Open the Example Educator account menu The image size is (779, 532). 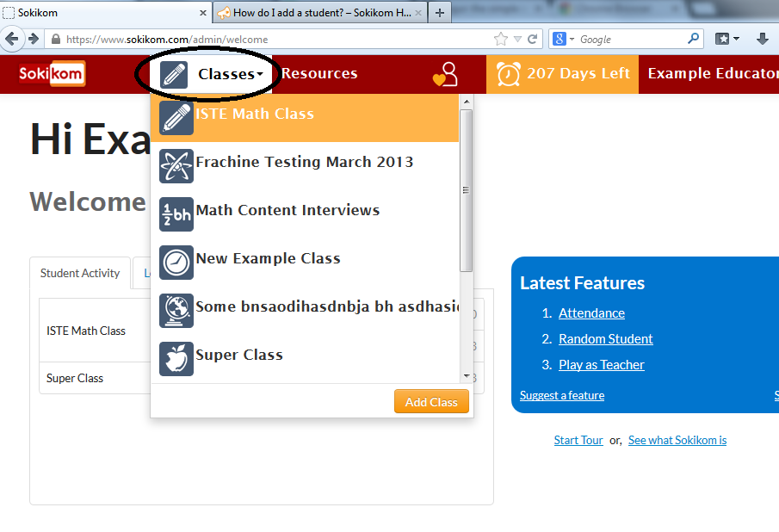click(x=713, y=73)
